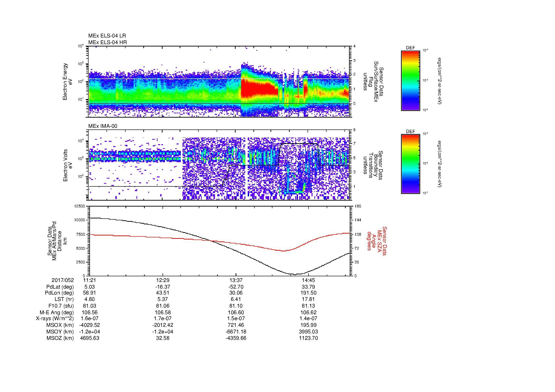Image resolution: width=555 pixels, height=392 pixels.
Task: Click the Boundary Transitions axis title
Action: point(374,165)
